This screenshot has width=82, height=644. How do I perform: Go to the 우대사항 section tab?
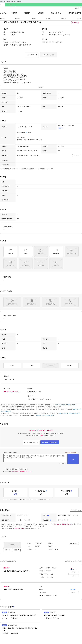coord(33,19)
